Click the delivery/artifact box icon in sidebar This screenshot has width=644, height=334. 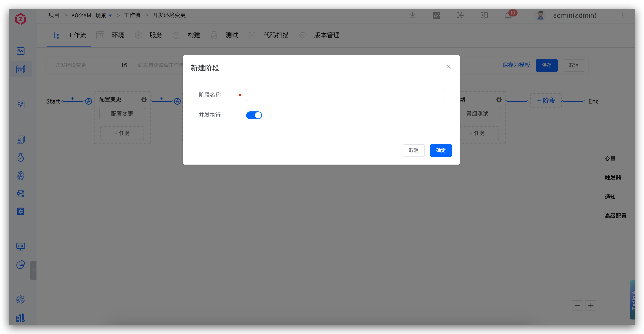tap(21, 176)
